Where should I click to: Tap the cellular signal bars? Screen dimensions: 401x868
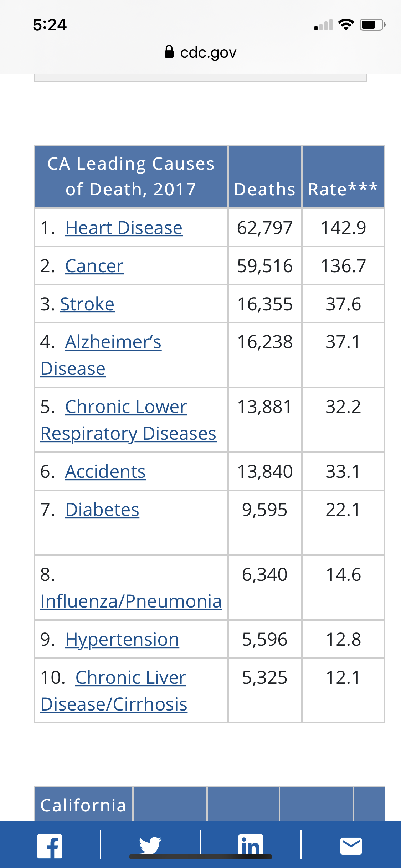coord(323,25)
